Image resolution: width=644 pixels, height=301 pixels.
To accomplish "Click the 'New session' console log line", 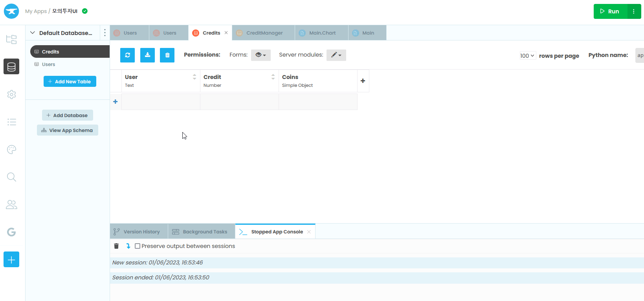I will [x=377, y=262].
